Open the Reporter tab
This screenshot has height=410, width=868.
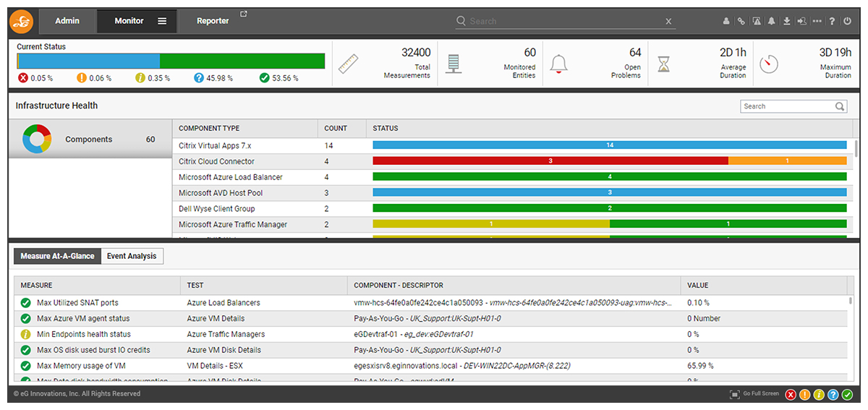point(213,21)
